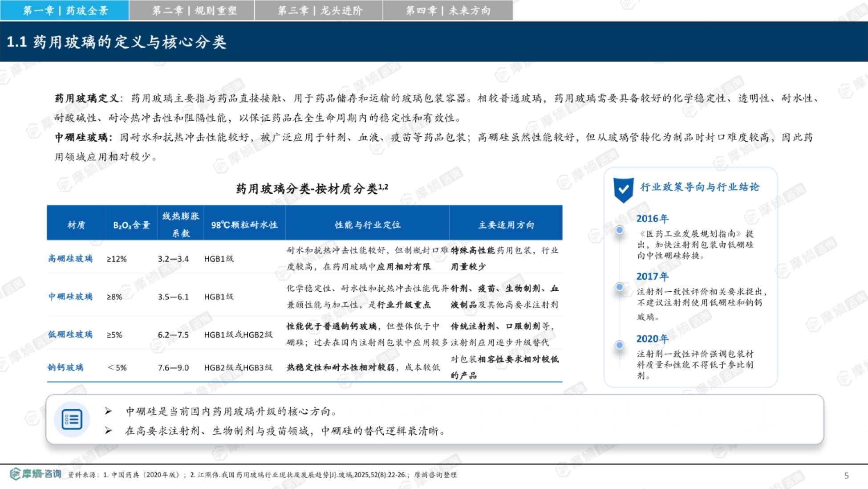Screen dimensions: 868x489
Task: Click the 资料来源 footnote line
Action: [263, 475]
